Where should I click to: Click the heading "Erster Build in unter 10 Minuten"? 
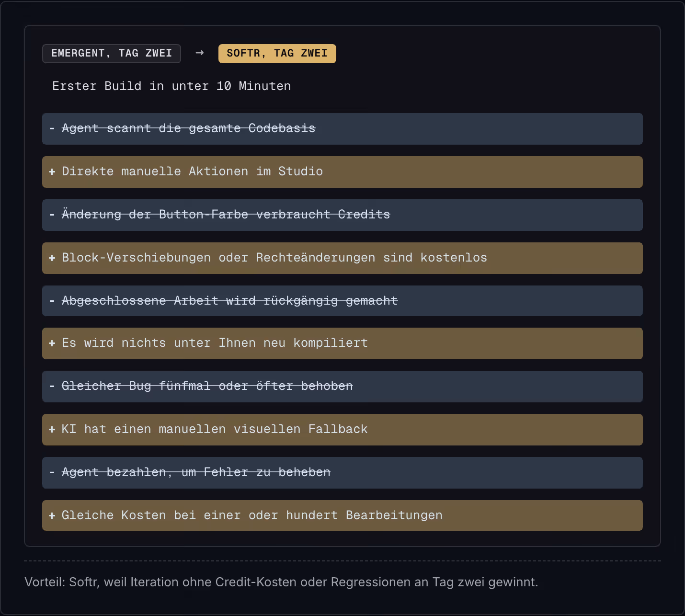click(171, 86)
